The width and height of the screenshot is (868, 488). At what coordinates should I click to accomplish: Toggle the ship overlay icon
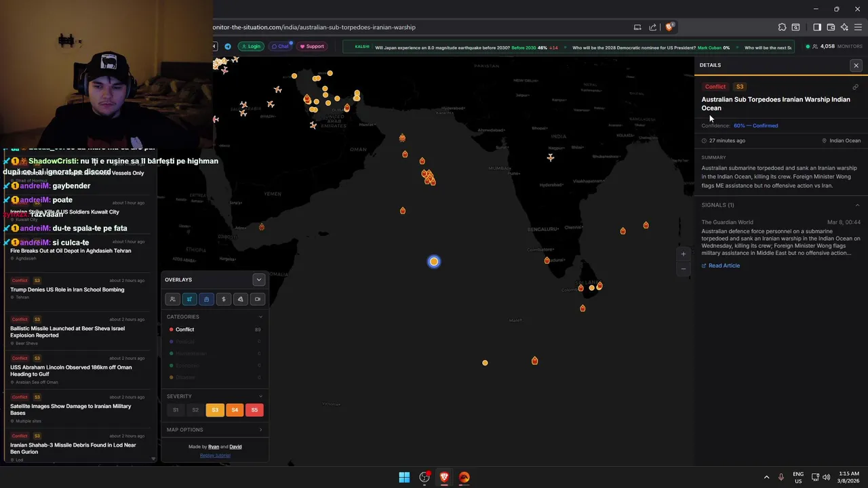[x=206, y=299]
